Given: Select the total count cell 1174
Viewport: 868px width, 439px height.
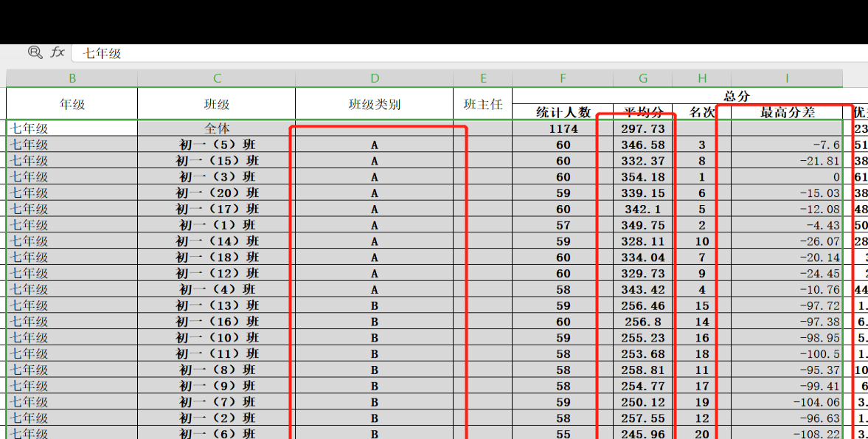Looking at the screenshot, I should click(563, 128).
